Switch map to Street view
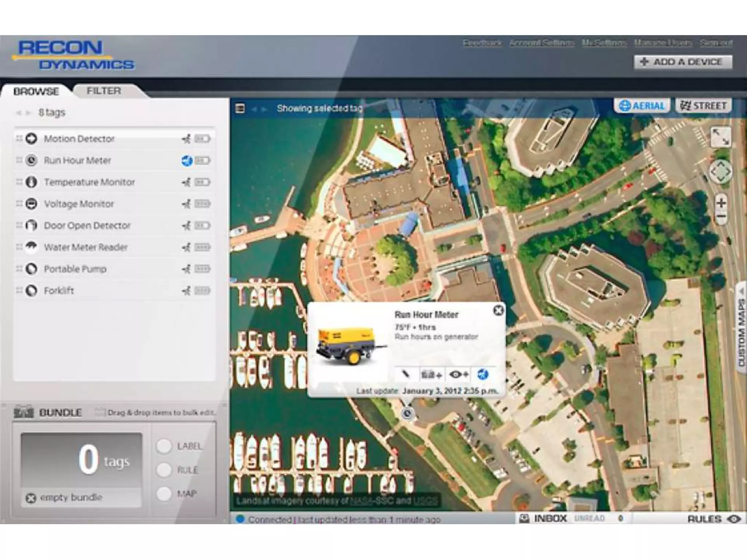Screen dimensions: 747x560 (703, 106)
